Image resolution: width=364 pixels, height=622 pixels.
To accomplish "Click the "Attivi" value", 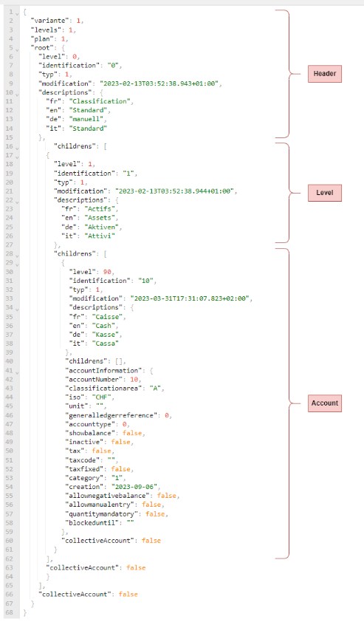I will [x=100, y=236].
